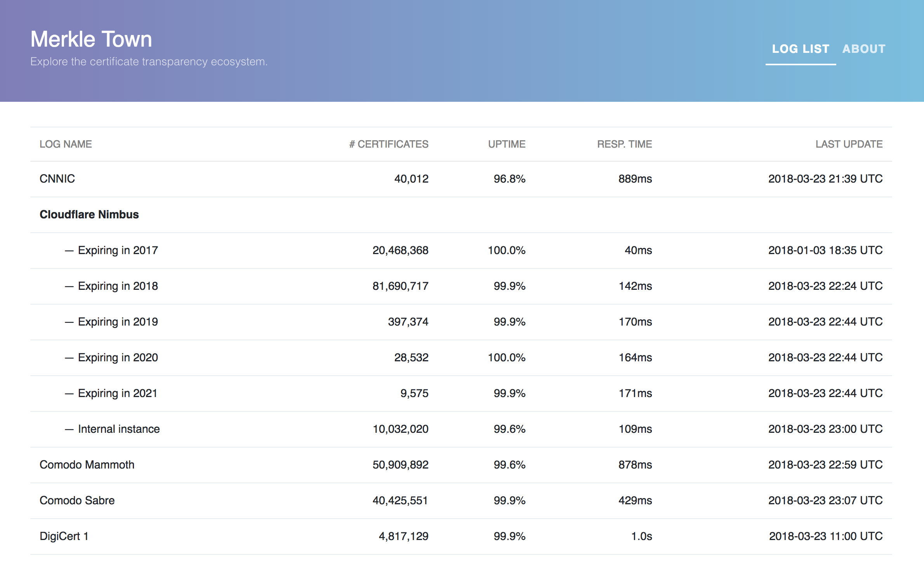Viewport: 924px width, 561px height.
Task: Click the 2018-03-23 22:59 UTC timestamp
Action: click(825, 465)
